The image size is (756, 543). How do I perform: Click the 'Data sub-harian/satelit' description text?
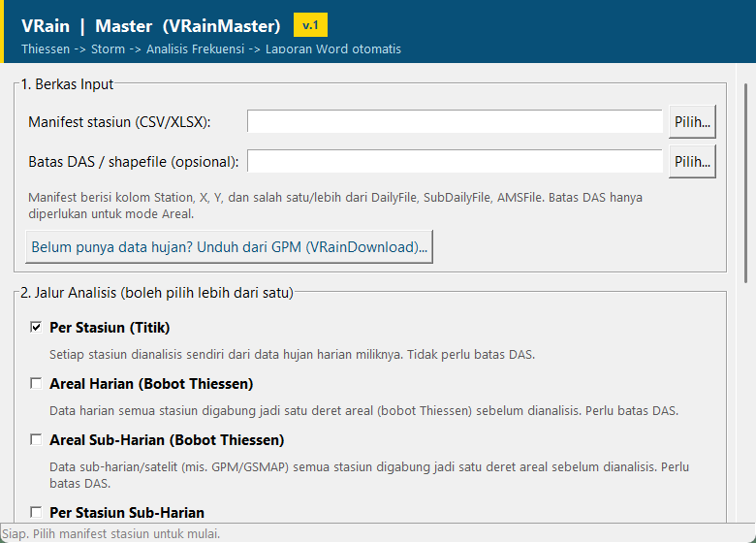pyautogui.click(x=369, y=475)
